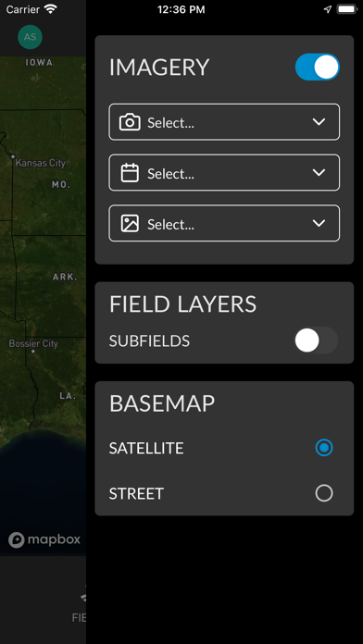This screenshot has height=644, width=363.
Task: Click the SATELLITE label text
Action: pos(146,448)
